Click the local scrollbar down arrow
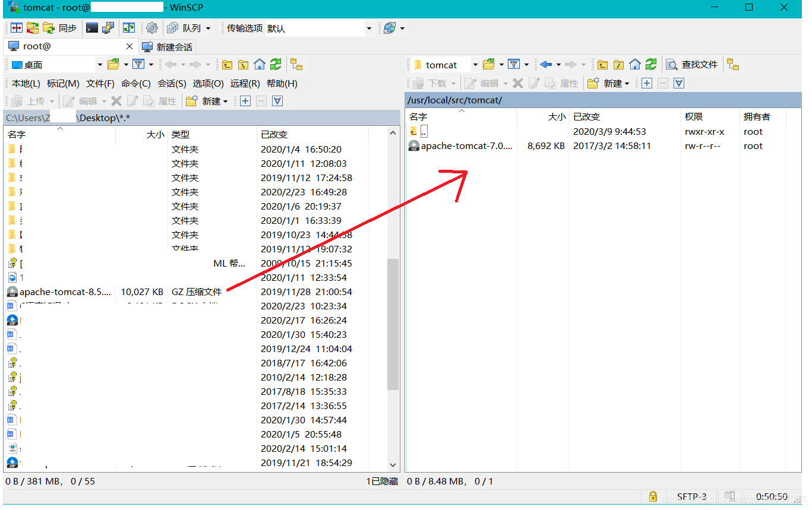 pos(393,465)
